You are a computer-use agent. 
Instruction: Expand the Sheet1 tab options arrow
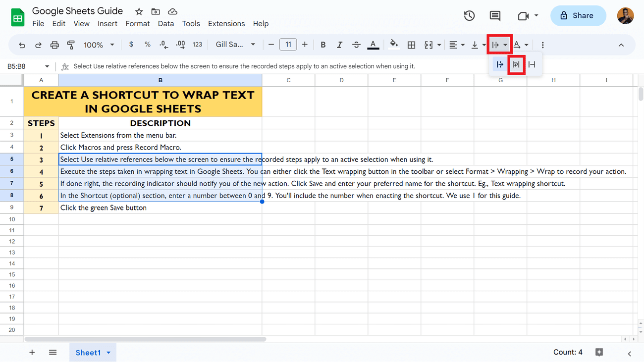(x=108, y=353)
